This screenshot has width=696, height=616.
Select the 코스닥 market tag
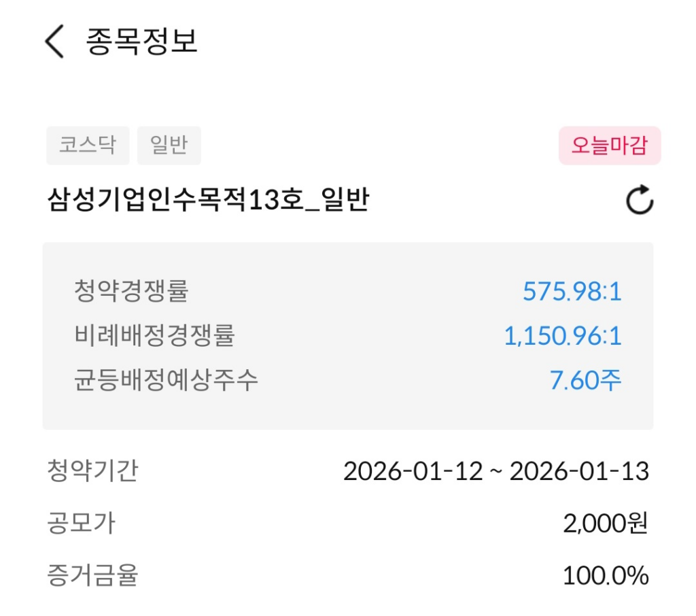pyautogui.click(x=88, y=146)
